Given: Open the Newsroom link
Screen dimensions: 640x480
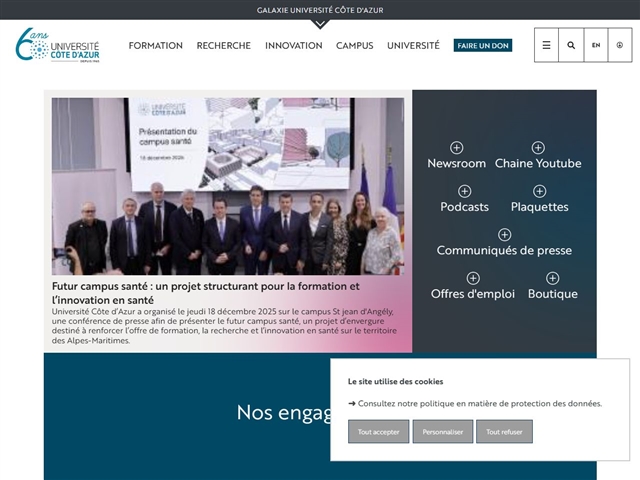Looking at the screenshot, I should [x=456, y=163].
